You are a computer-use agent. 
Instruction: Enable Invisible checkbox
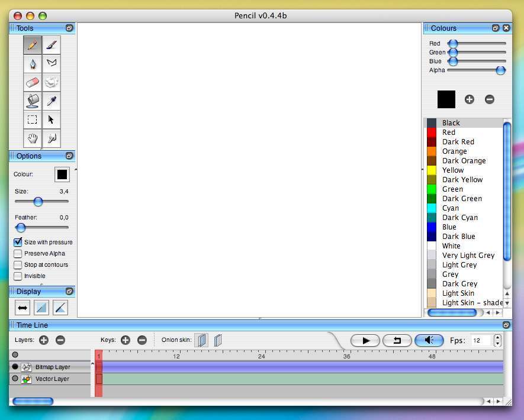[18, 276]
